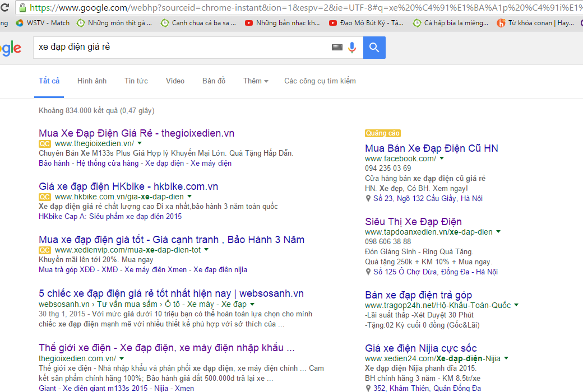Open the Đạo Mộ Bút Ký bookmark
The image size is (583, 392).
click(365, 23)
